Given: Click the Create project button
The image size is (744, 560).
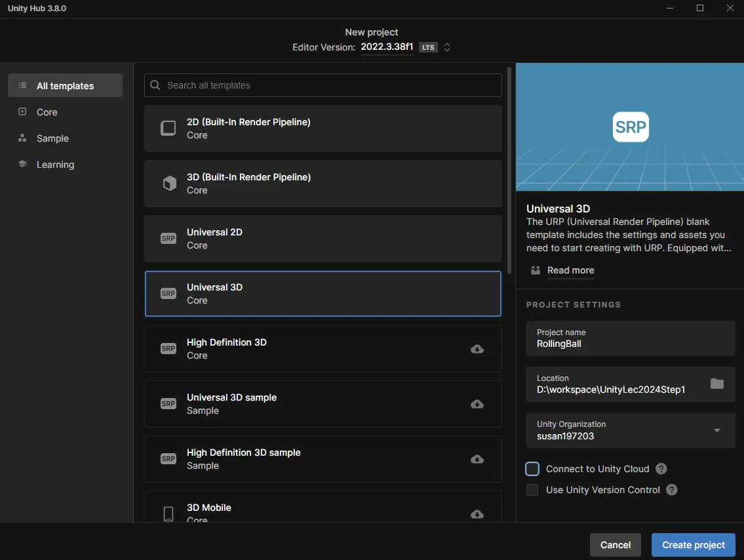Looking at the screenshot, I should [x=694, y=545].
